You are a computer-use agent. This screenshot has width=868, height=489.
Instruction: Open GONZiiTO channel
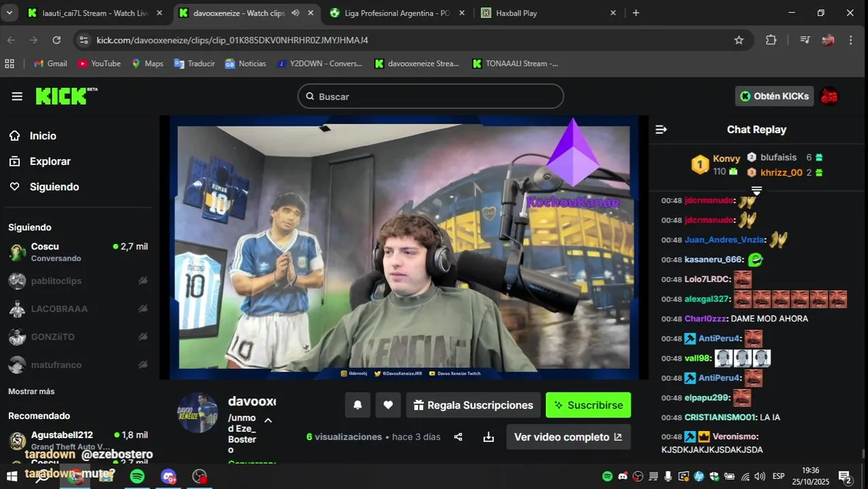point(78,337)
